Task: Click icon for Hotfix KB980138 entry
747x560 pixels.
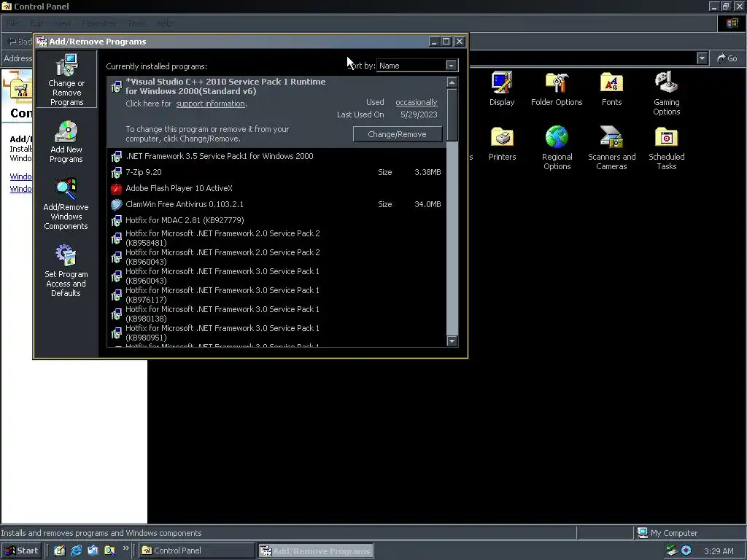Action: pos(116,314)
